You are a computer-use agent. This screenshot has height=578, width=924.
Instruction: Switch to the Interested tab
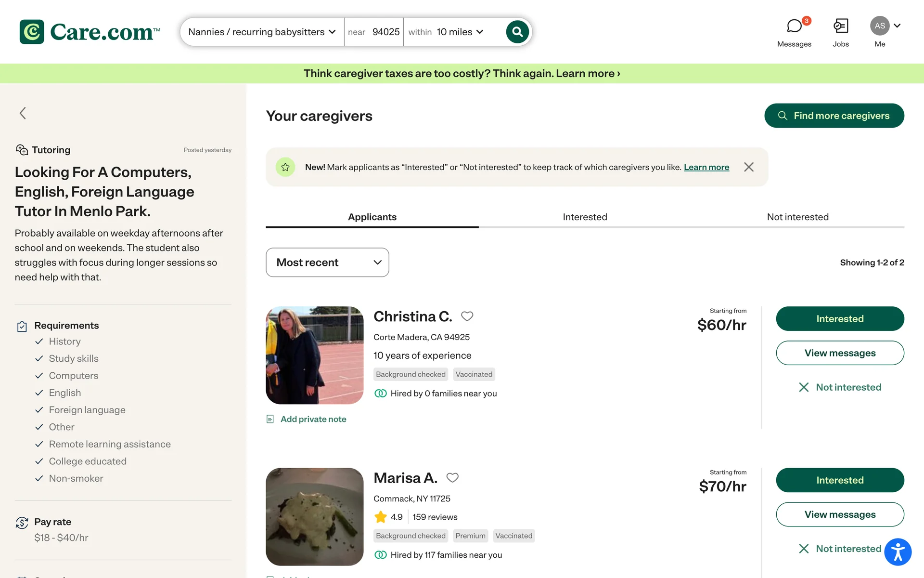585,217
